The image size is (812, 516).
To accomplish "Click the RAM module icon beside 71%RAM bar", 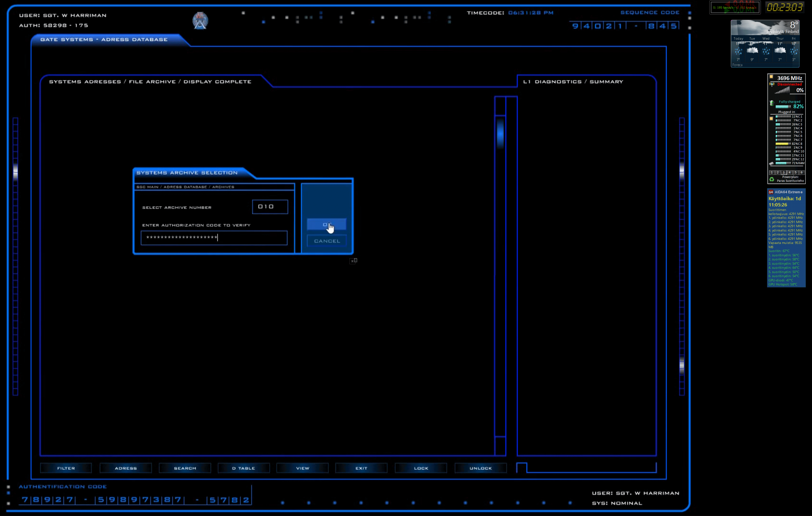I will (x=772, y=163).
